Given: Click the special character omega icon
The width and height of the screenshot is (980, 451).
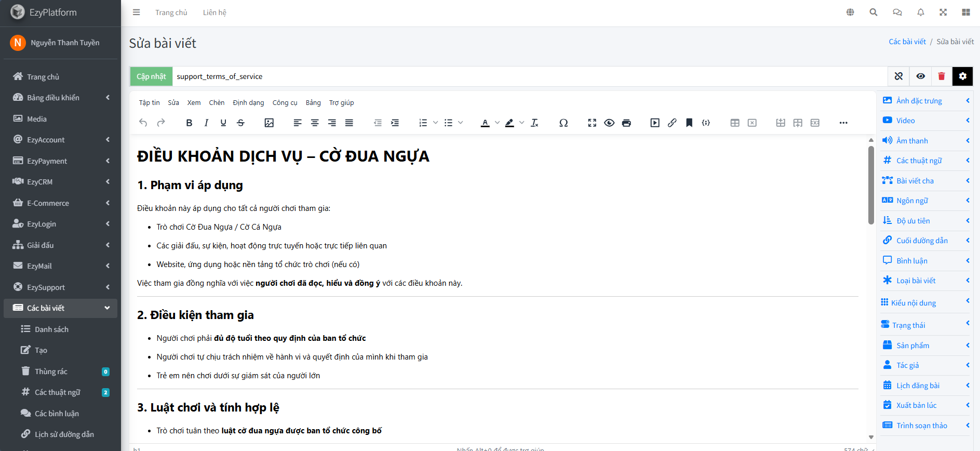Looking at the screenshot, I should click(563, 123).
